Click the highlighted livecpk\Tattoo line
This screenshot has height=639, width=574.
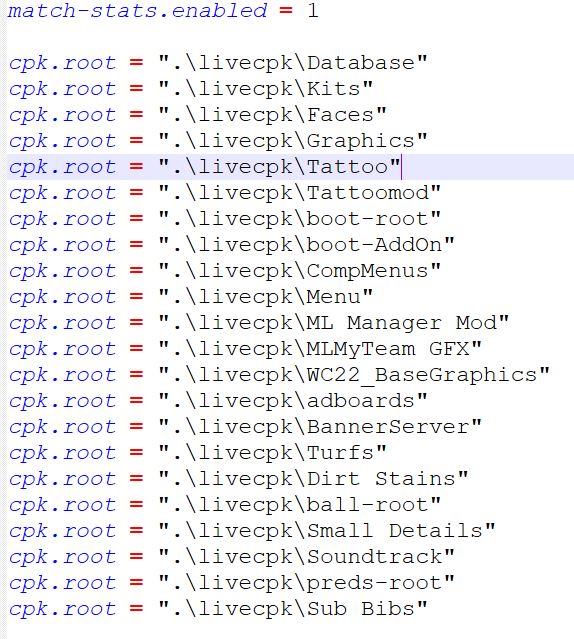[x=290, y=167]
